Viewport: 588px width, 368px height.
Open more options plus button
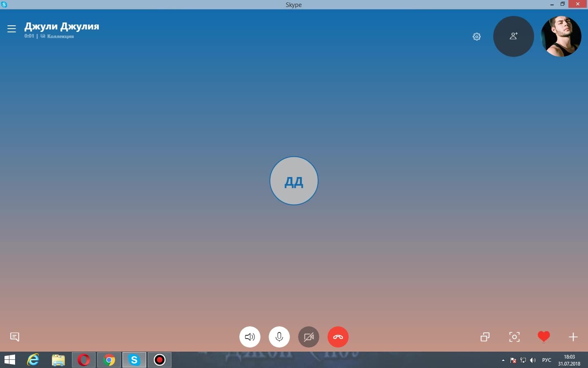573,337
